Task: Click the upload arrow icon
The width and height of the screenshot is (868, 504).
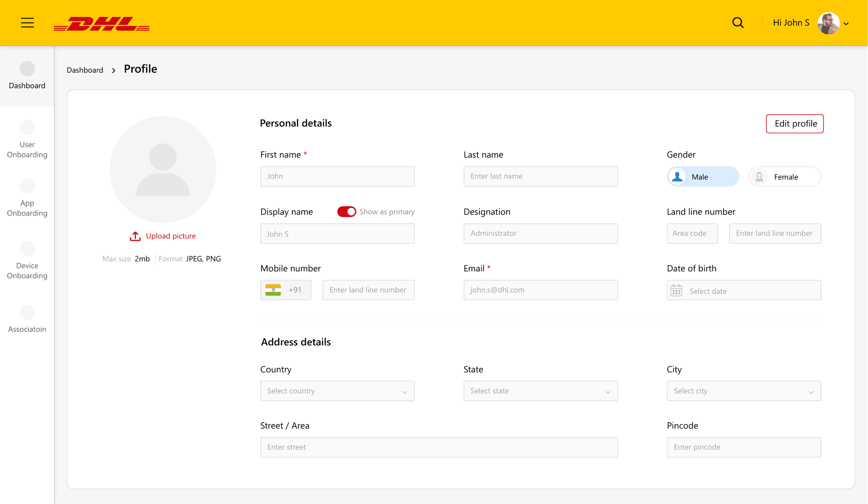Action: 135,236
